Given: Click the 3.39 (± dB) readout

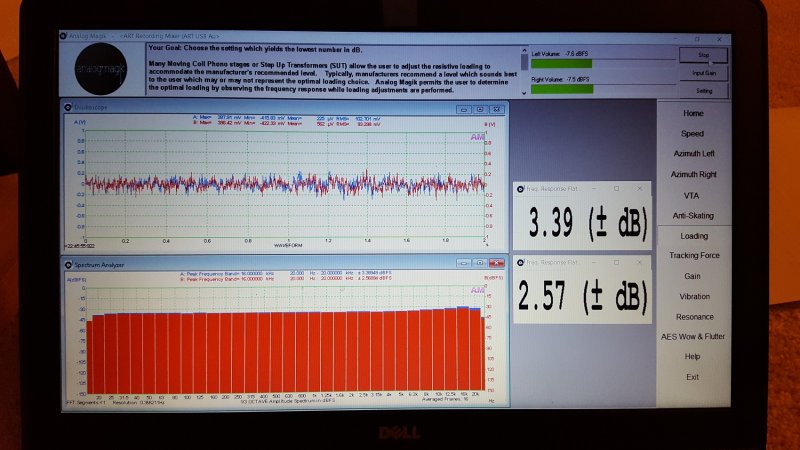Looking at the screenshot, I should click(587, 223).
